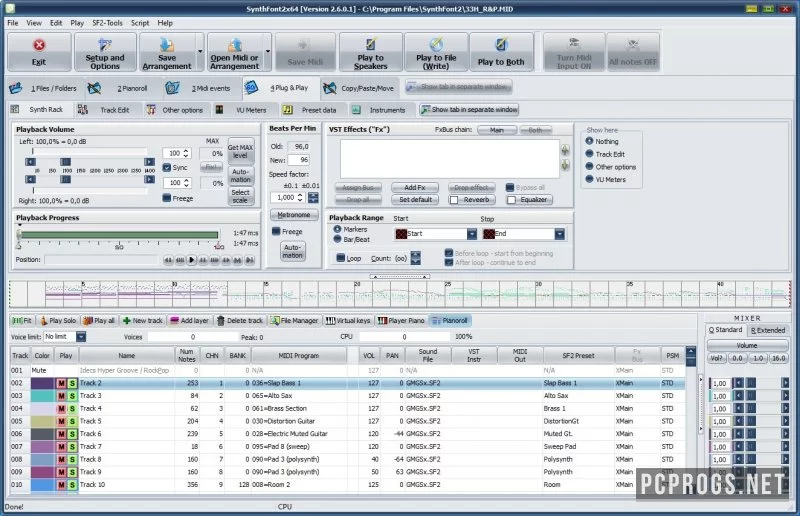
Task: Click Track 10 color swatch
Action: click(43, 485)
